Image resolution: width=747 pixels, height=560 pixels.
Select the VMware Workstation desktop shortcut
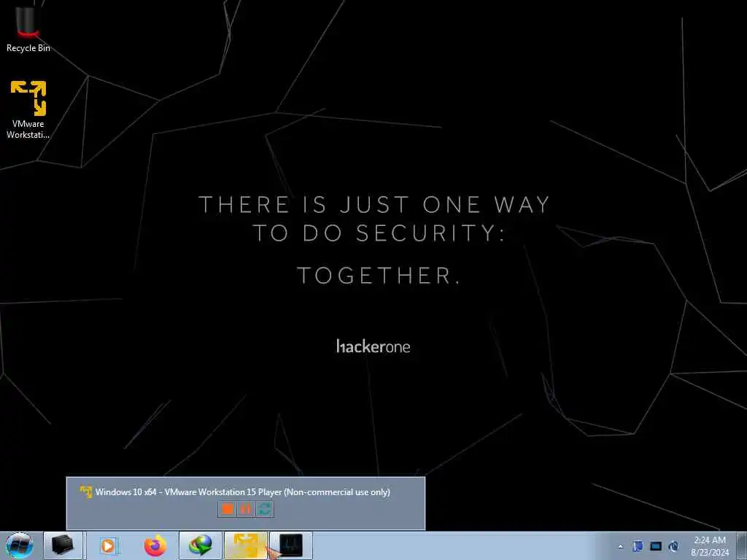click(x=28, y=109)
